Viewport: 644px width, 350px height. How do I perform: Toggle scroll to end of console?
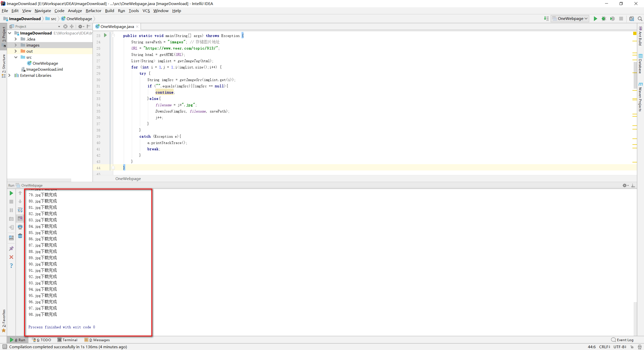point(20,219)
